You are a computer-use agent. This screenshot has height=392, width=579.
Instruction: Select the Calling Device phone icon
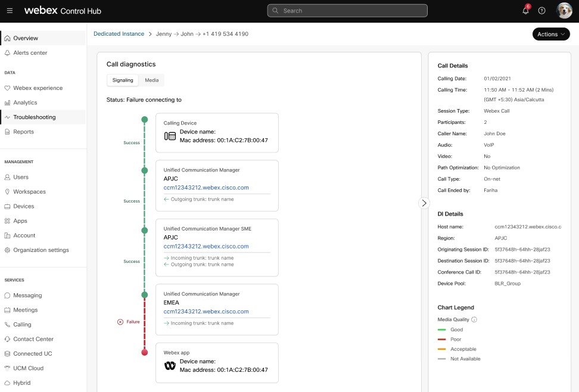click(x=170, y=136)
